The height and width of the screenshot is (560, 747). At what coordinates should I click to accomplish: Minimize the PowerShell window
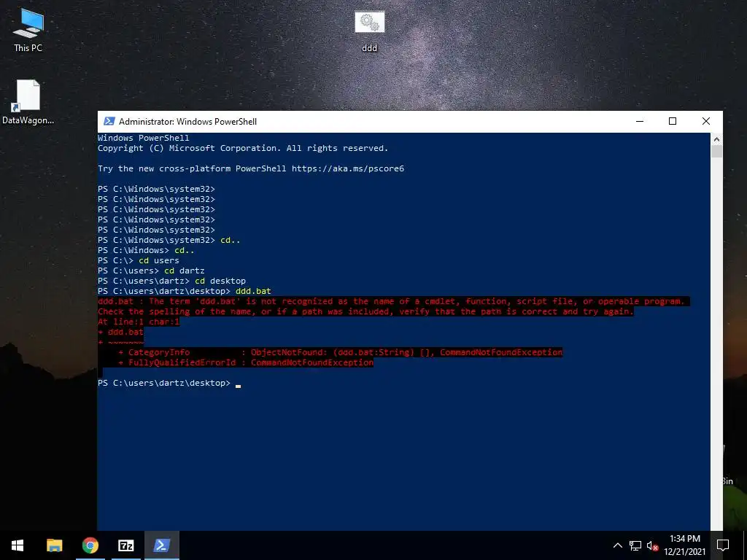640,122
